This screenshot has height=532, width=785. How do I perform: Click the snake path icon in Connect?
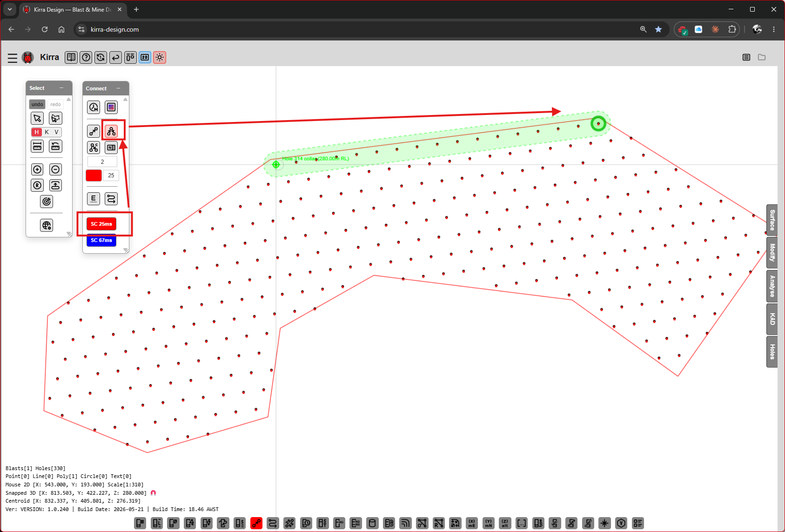(111, 199)
